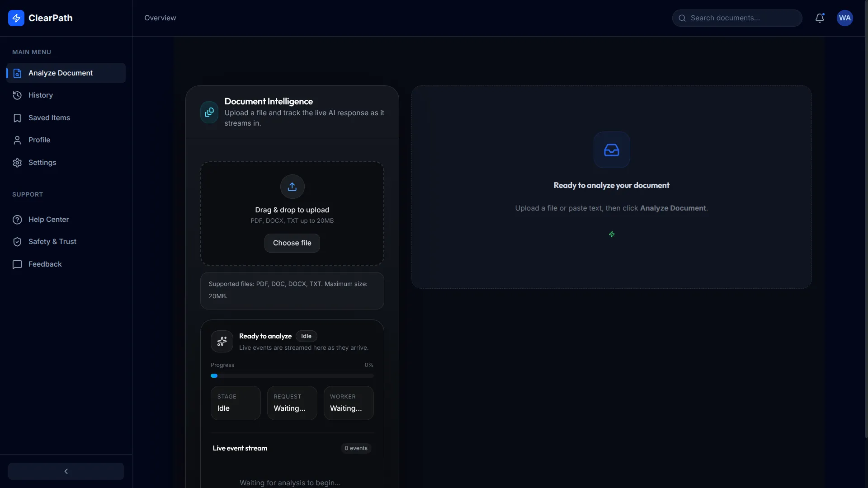Click the sparkles icon beside Ready to analyze
Viewport: 868px width, 488px height.
coord(222,342)
